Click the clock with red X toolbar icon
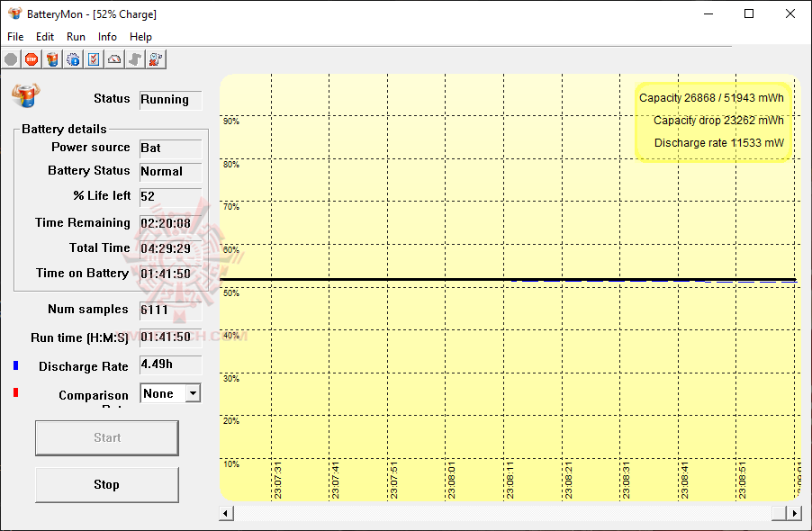 pos(156,59)
